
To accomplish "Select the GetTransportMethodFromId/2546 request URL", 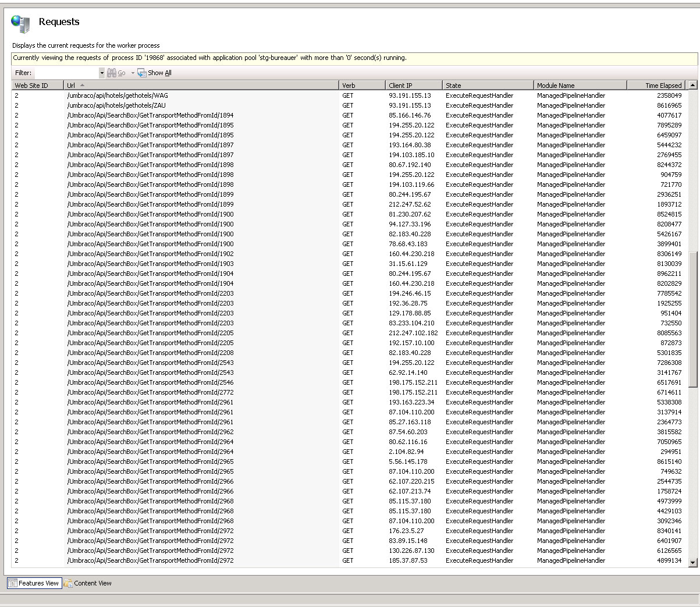I will 150,382.
